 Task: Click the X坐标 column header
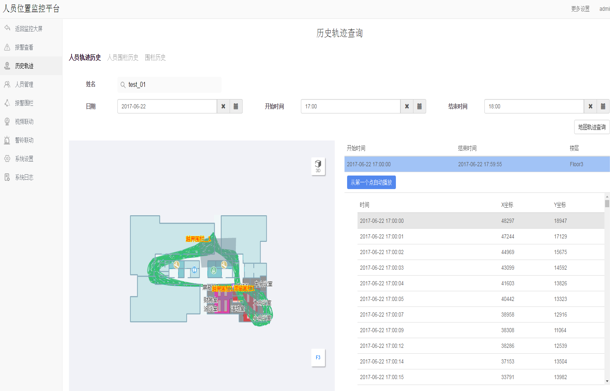pos(507,205)
